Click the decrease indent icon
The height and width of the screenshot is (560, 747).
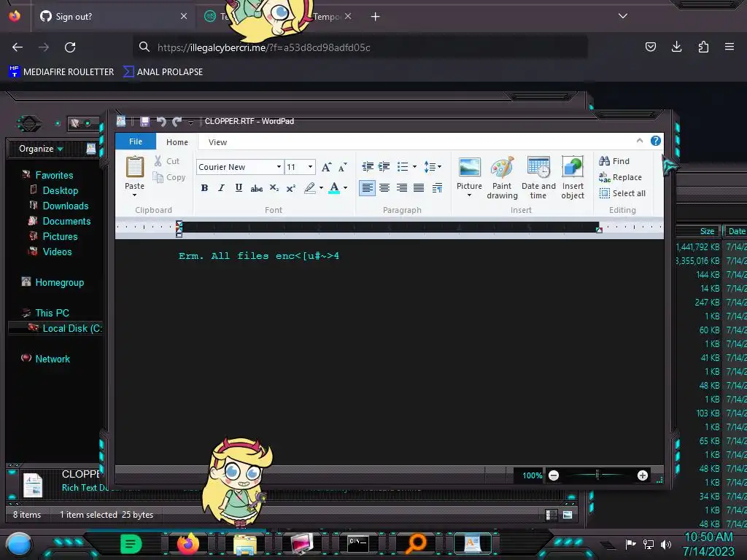pos(368,167)
